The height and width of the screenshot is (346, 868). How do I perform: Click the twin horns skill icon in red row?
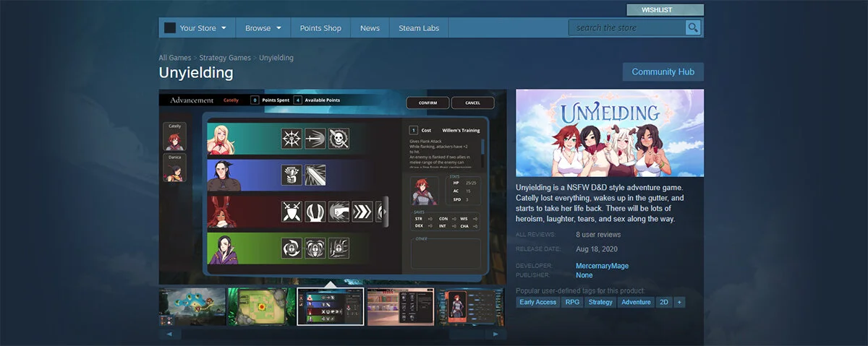click(315, 211)
